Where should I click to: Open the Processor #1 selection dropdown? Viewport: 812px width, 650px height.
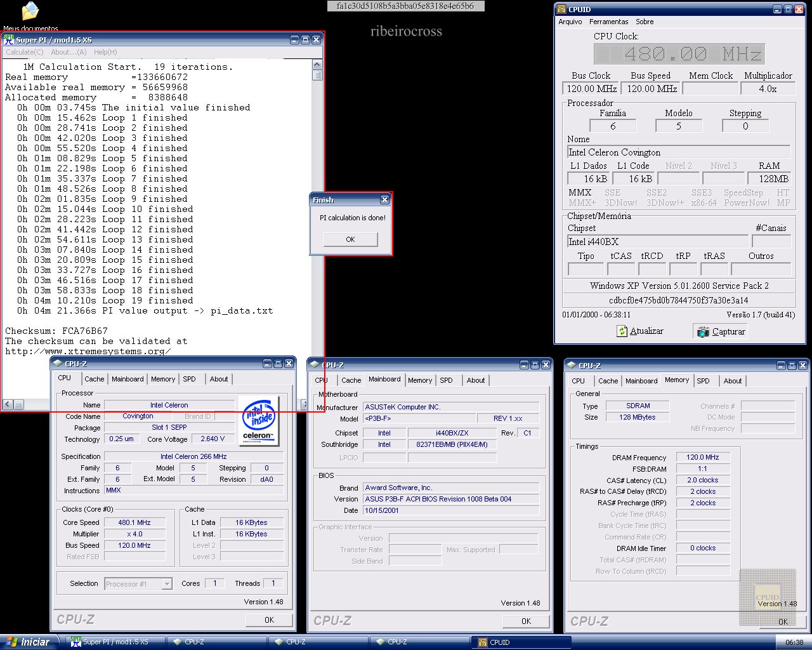(167, 584)
